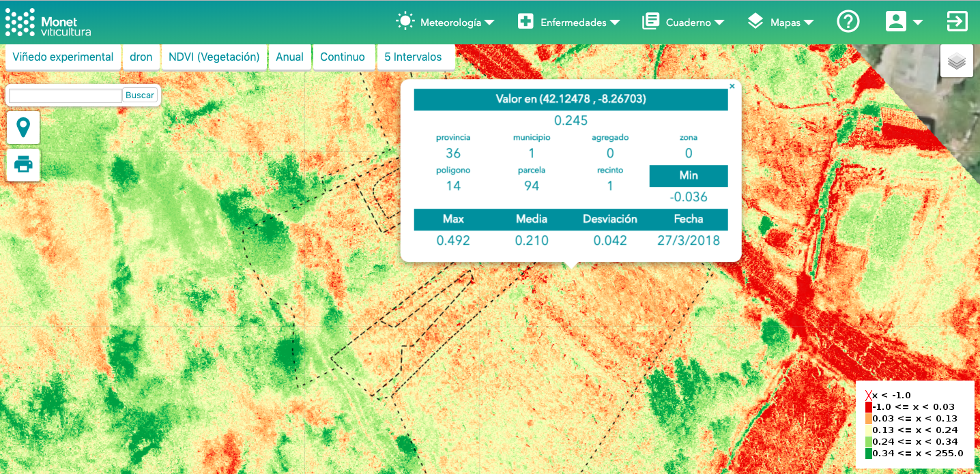Click the recinto label in popup
Viewport: 980px width, 474px height.
click(610, 171)
